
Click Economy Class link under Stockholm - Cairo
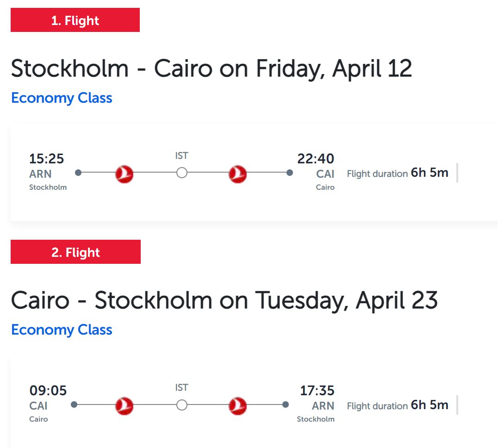coord(62,98)
